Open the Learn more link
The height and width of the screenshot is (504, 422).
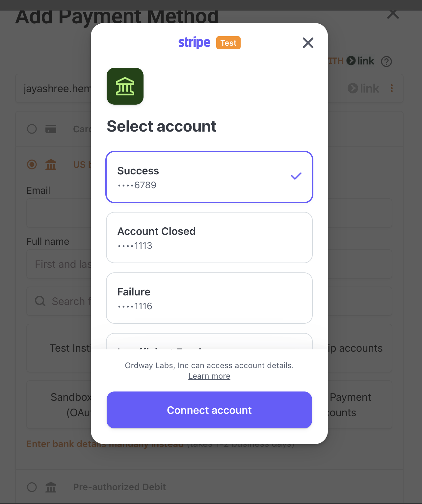point(209,376)
